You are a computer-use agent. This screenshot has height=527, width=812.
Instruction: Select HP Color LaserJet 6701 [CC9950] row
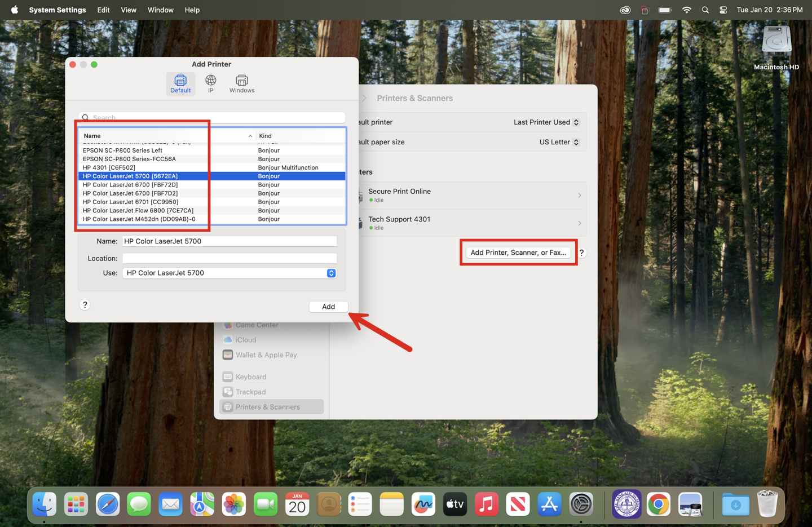point(212,202)
